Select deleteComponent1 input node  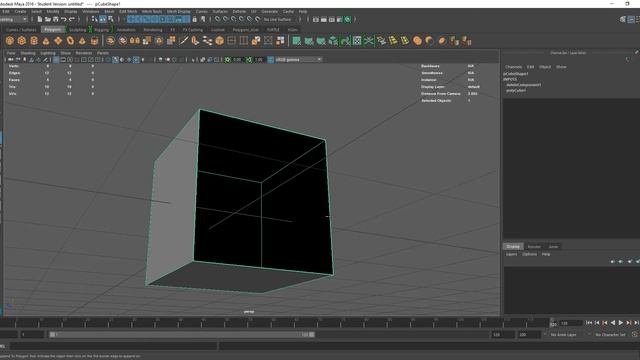click(524, 85)
